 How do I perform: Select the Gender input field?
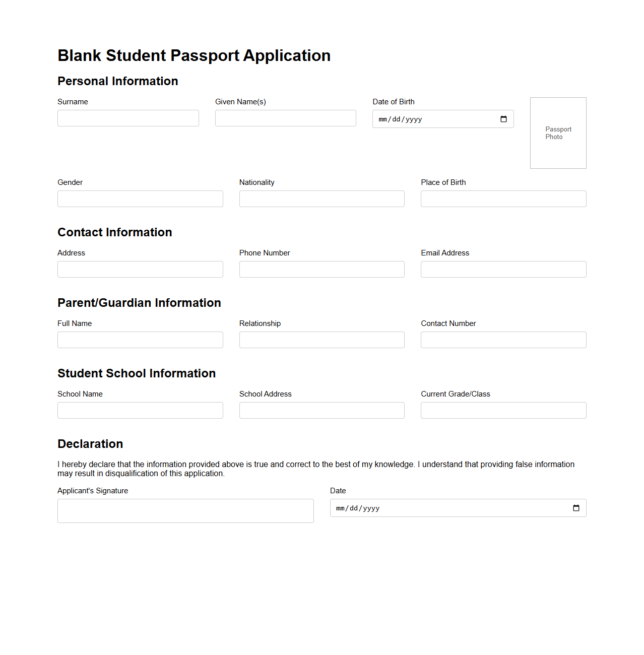coord(140,199)
